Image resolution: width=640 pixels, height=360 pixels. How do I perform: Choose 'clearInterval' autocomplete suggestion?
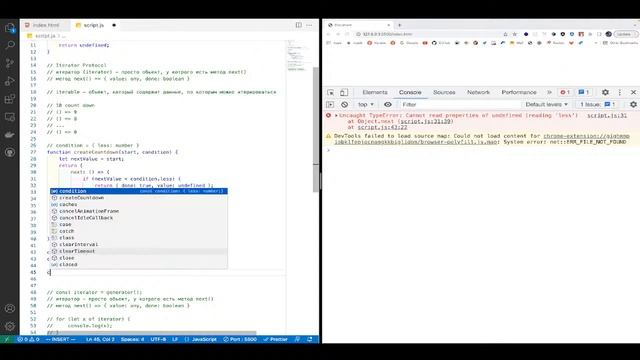point(139,244)
